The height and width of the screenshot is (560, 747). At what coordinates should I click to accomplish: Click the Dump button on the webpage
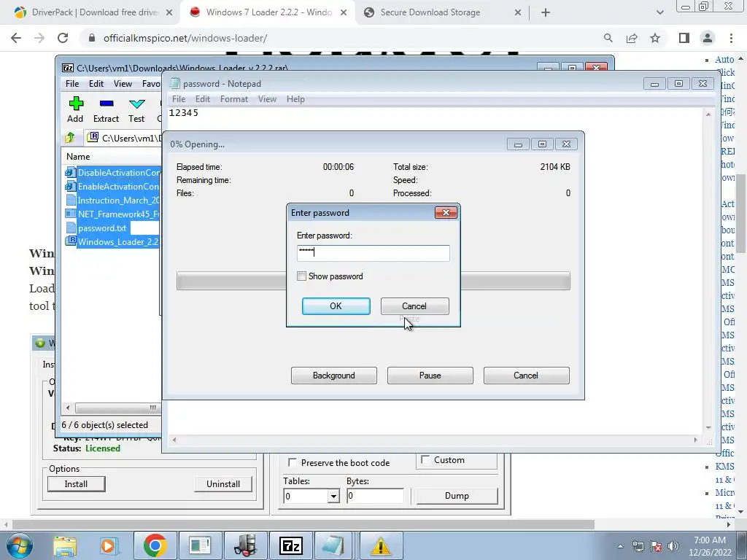tap(457, 496)
